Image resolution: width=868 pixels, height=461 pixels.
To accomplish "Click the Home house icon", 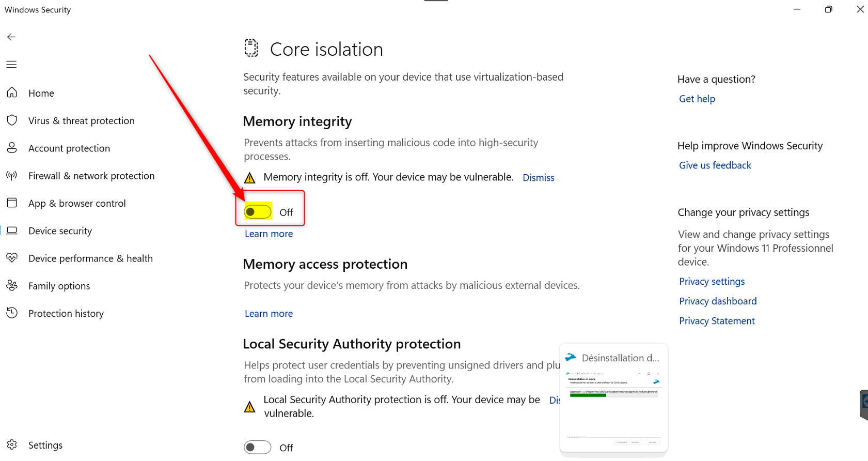I will point(12,93).
